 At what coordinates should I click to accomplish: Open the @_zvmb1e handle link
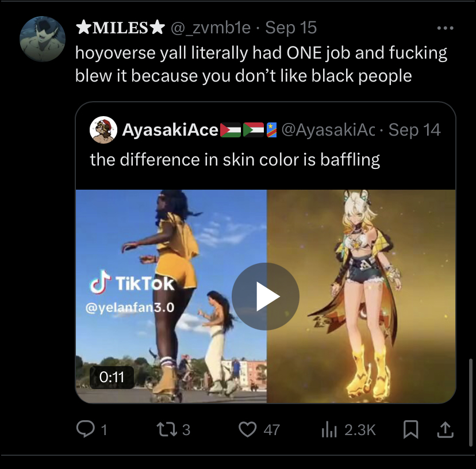(x=210, y=27)
